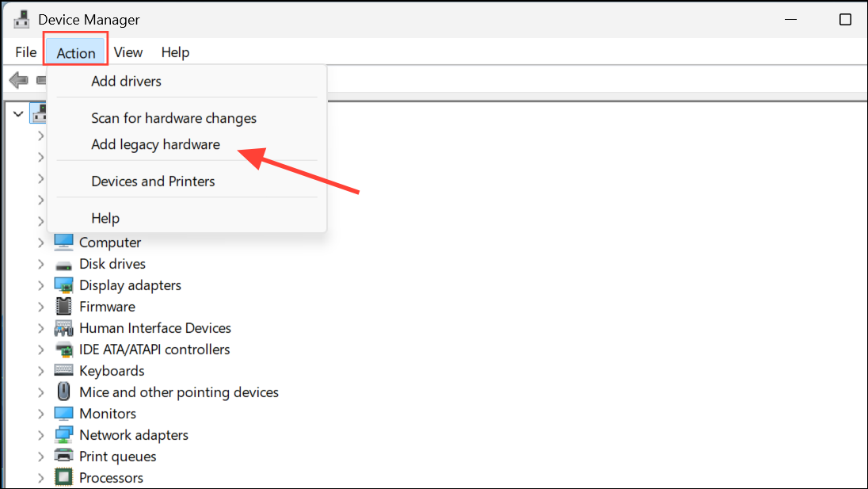
Task: Choose Add legacy hardware from menu
Action: [155, 144]
